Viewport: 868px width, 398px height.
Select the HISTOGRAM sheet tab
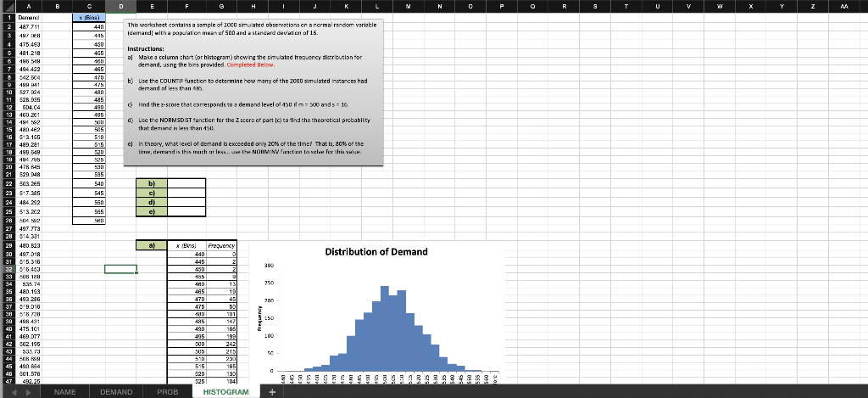tap(225, 392)
